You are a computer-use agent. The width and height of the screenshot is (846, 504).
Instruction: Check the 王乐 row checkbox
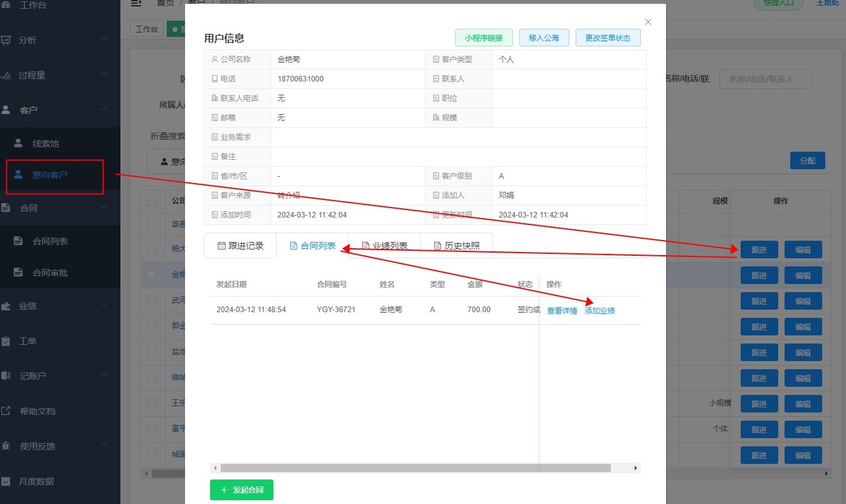(152, 403)
